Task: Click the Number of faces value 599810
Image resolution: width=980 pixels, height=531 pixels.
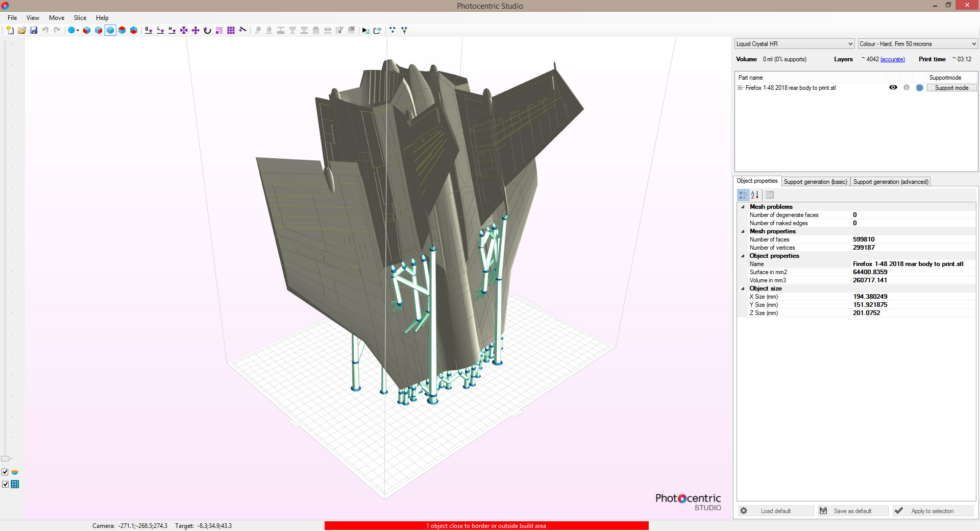Action: pyautogui.click(x=914, y=239)
